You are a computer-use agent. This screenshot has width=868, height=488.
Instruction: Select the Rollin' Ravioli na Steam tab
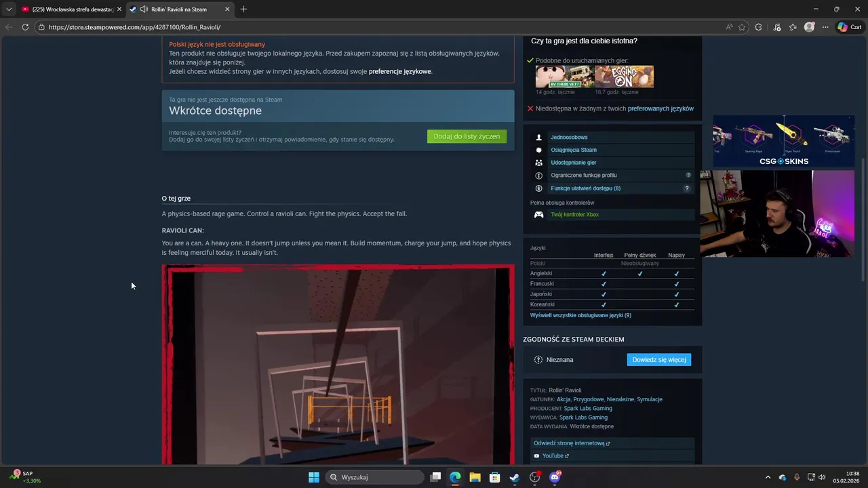coord(180,9)
